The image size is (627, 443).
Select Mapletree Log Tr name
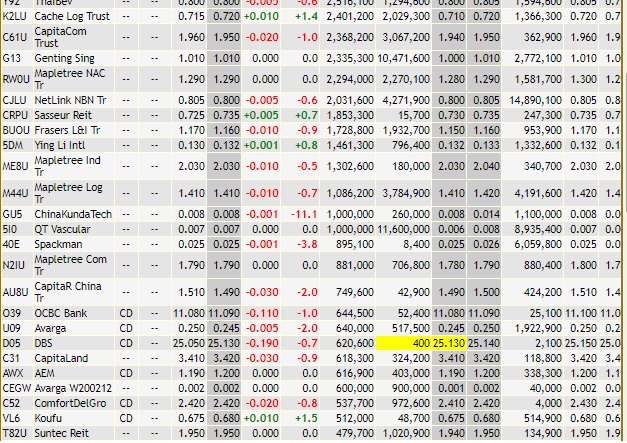68,193
